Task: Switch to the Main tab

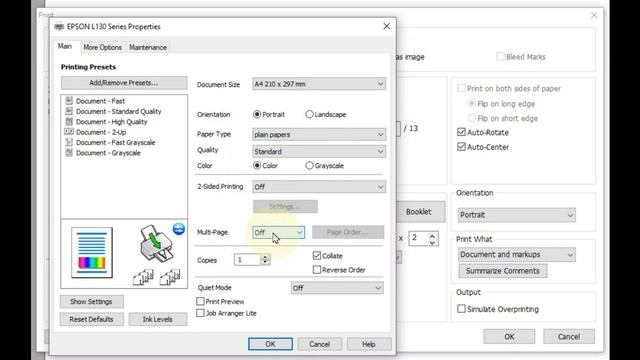Action: tap(64, 46)
